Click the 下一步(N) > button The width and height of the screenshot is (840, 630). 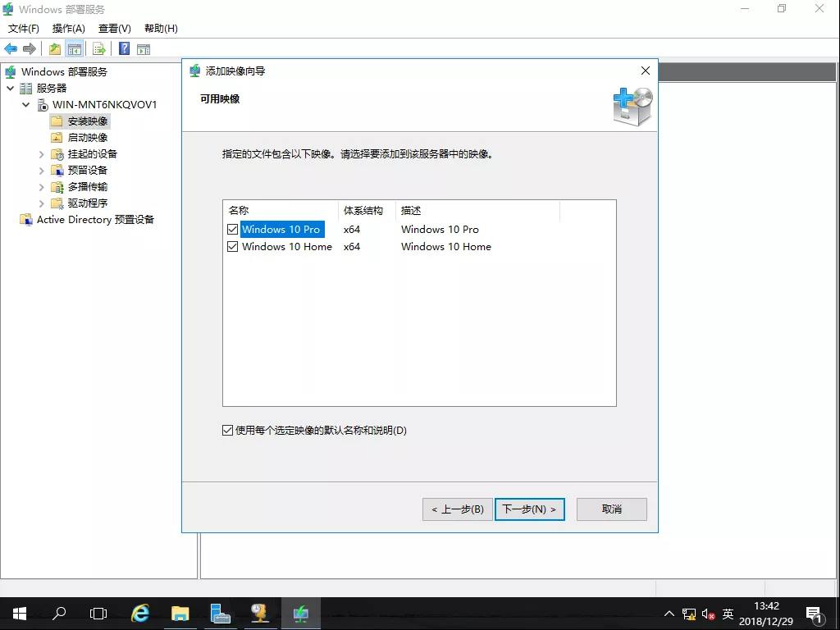(x=529, y=509)
